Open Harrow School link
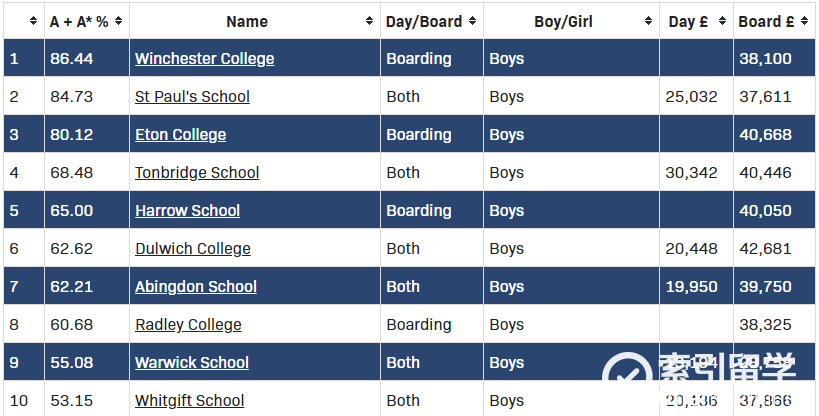The width and height of the screenshot is (819, 416). pos(188,211)
